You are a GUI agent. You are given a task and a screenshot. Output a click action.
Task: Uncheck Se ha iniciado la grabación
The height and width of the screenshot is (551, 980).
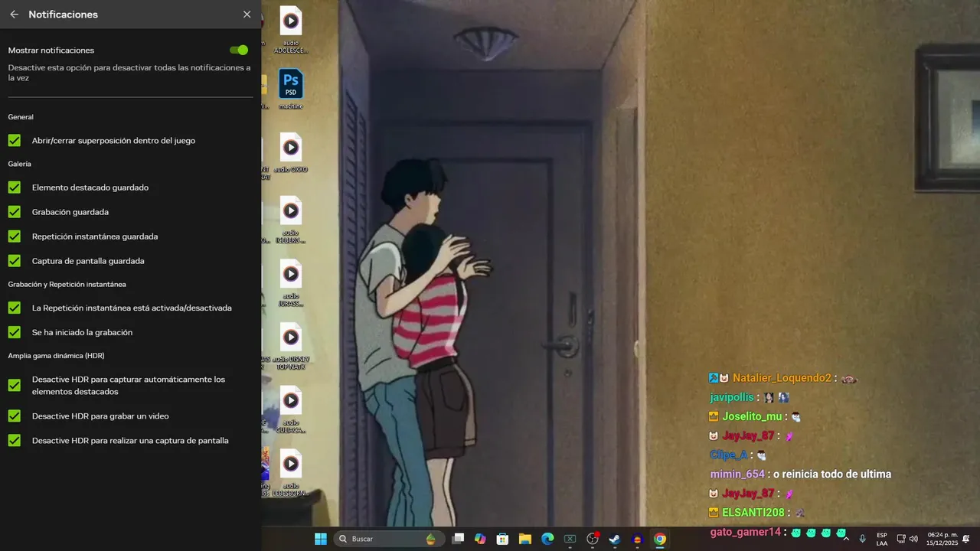[15, 332]
